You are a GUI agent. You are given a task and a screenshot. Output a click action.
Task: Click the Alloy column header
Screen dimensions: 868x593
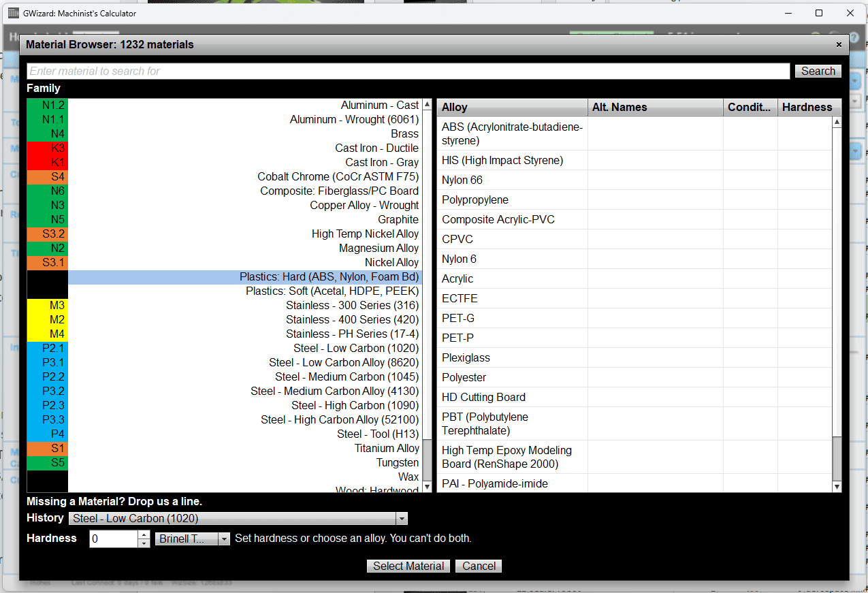[512, 107]
